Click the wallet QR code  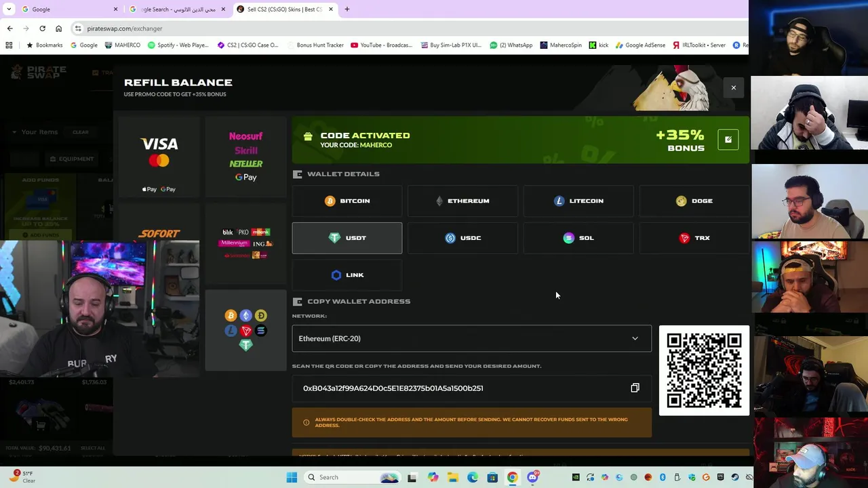point(704,370)
